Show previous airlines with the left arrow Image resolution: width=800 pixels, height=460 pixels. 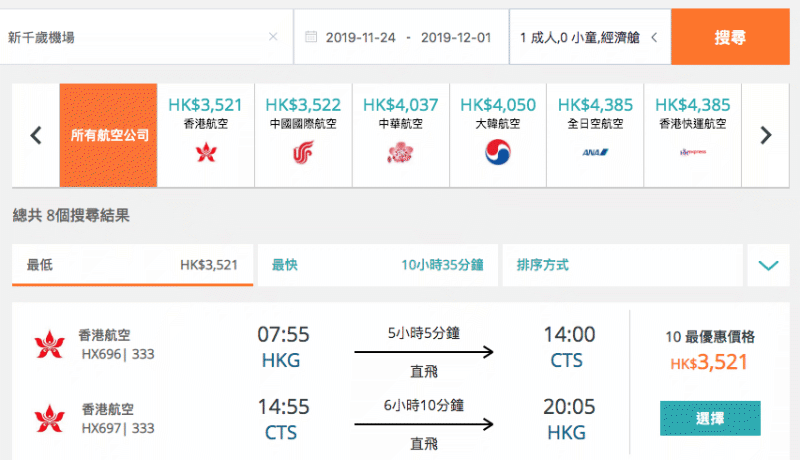[36, 135]
